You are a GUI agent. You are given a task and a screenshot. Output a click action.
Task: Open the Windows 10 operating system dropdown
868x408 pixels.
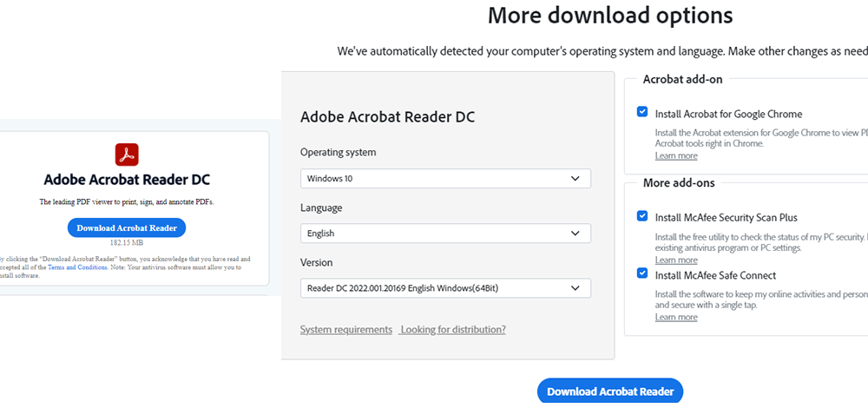(445, 179)
